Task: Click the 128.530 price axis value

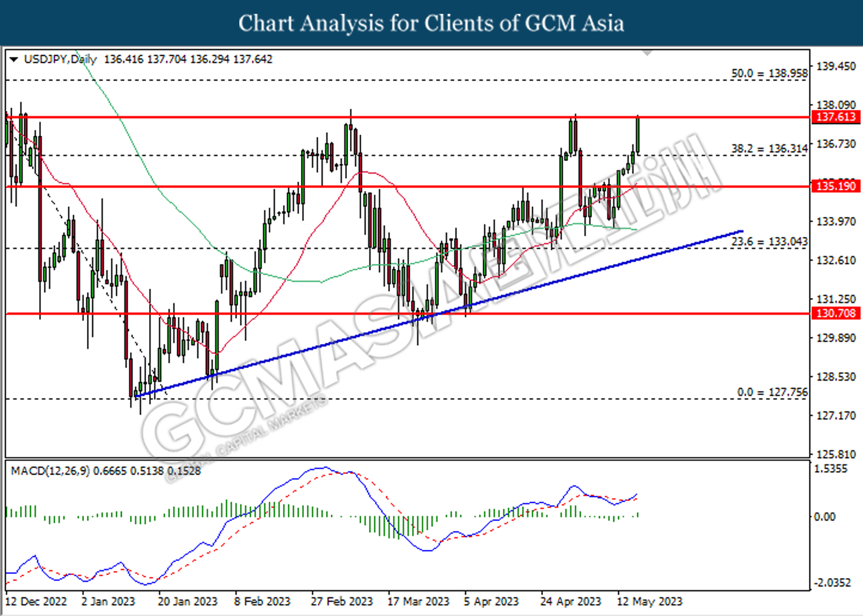Action: click(x=836, y=377)
